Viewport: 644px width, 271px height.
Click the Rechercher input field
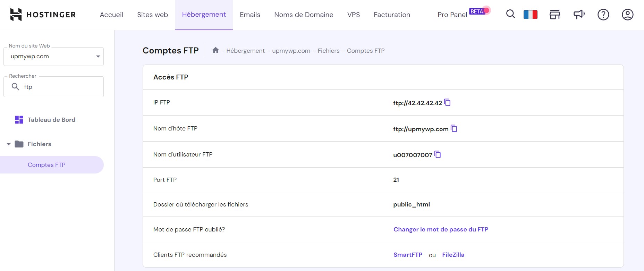[53, 87]
